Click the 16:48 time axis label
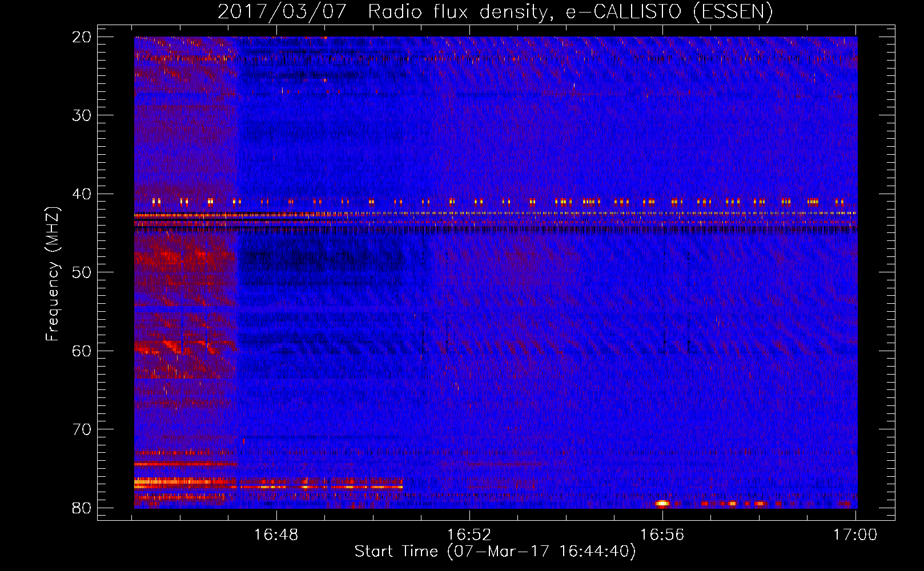Image resolution: width=924 pixels, height=571 pixels. click(x=277, y=535)
